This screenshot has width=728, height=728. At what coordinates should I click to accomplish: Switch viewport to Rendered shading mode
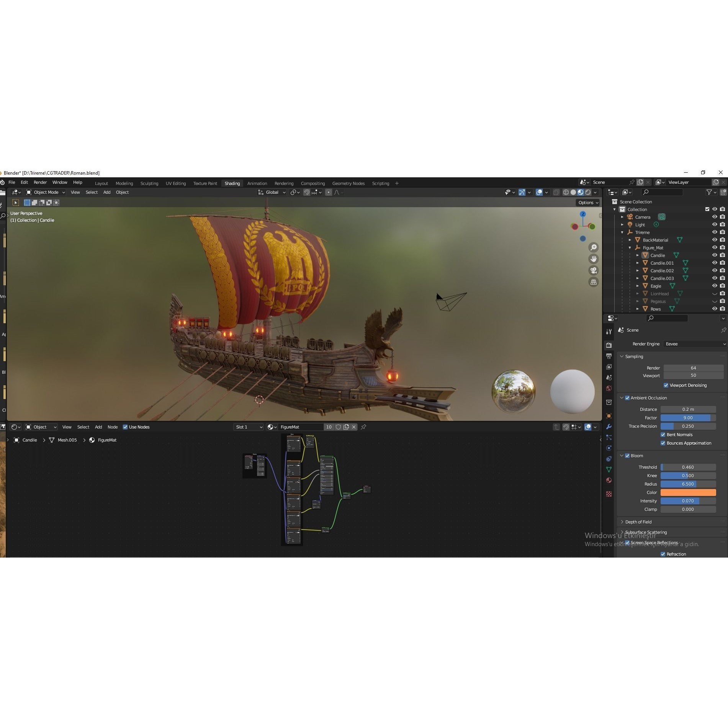click(588, 192)
